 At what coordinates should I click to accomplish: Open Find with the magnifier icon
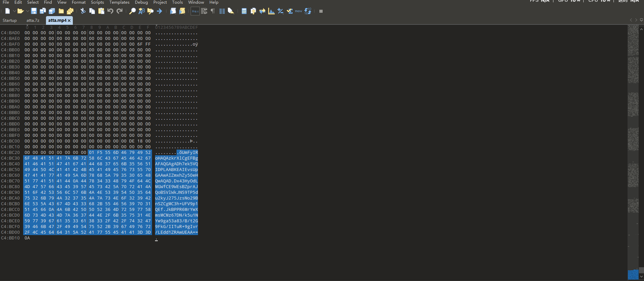[x=133, y=11]
